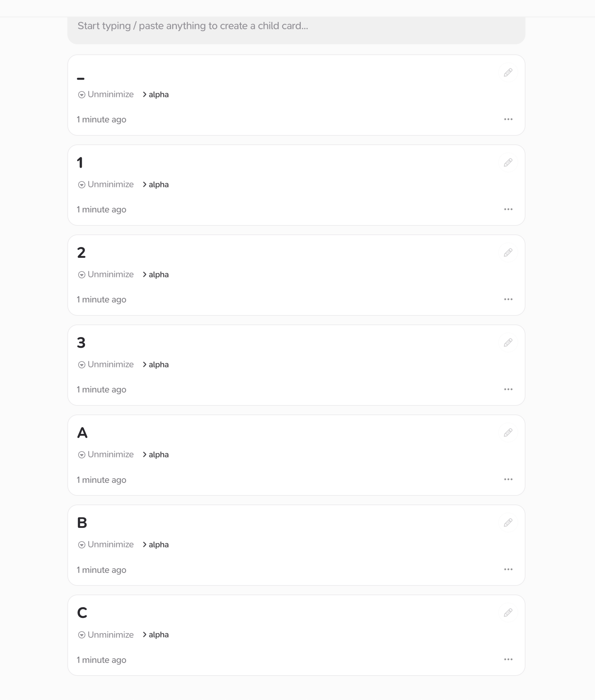This screenshot has width=595, height=700.
Task: Click the edit pencil on card A
Action: click(508, 432)
